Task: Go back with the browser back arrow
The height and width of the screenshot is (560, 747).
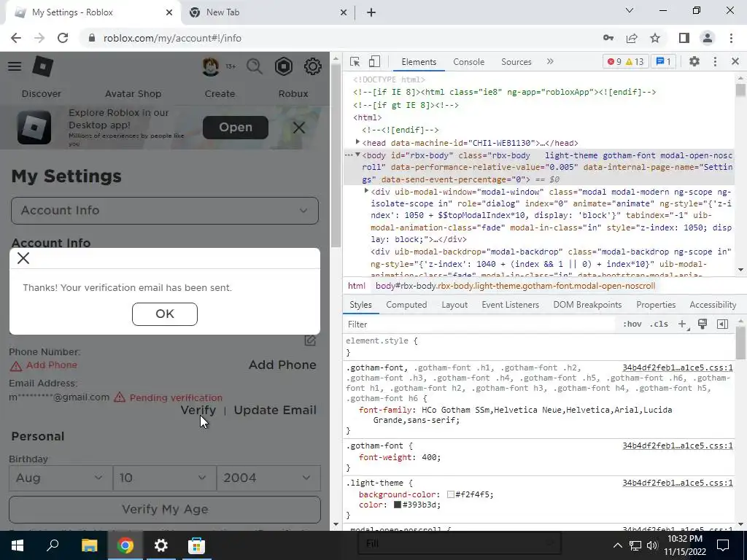Action: 16,38
